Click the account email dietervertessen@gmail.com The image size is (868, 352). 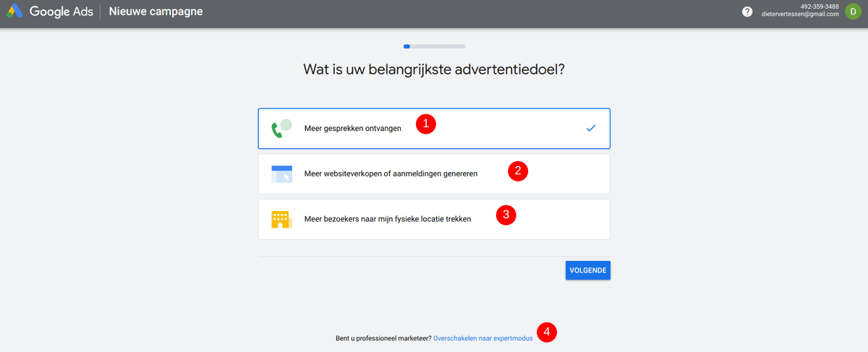tap(800, 14)
